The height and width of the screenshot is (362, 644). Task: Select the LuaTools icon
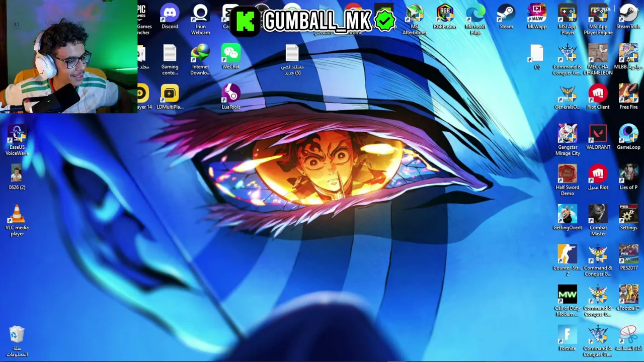tap(231, 97)
